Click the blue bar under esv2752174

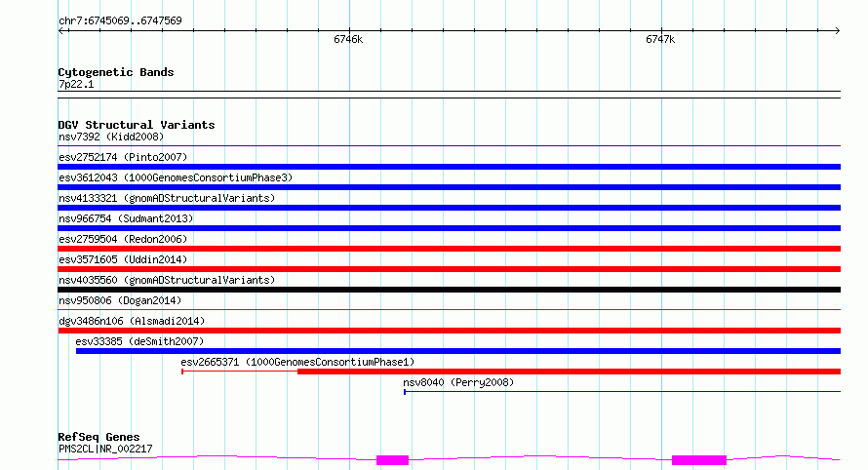point(449,167)
